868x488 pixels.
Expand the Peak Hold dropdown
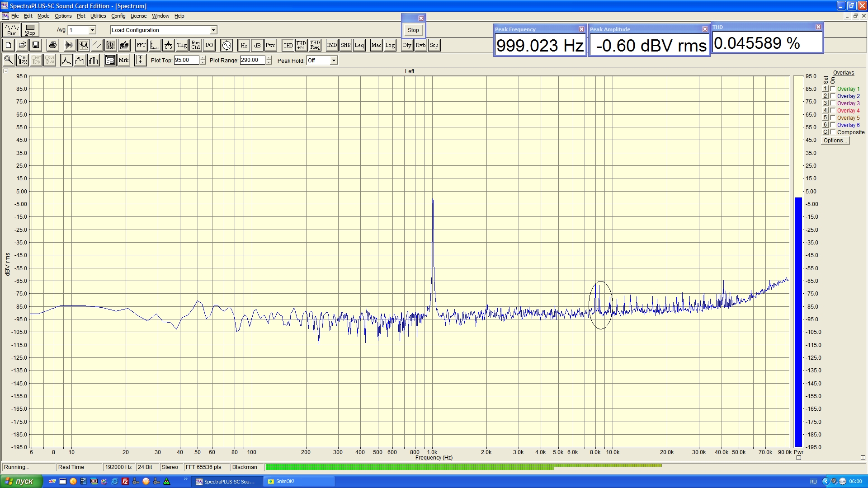[334, 61]
